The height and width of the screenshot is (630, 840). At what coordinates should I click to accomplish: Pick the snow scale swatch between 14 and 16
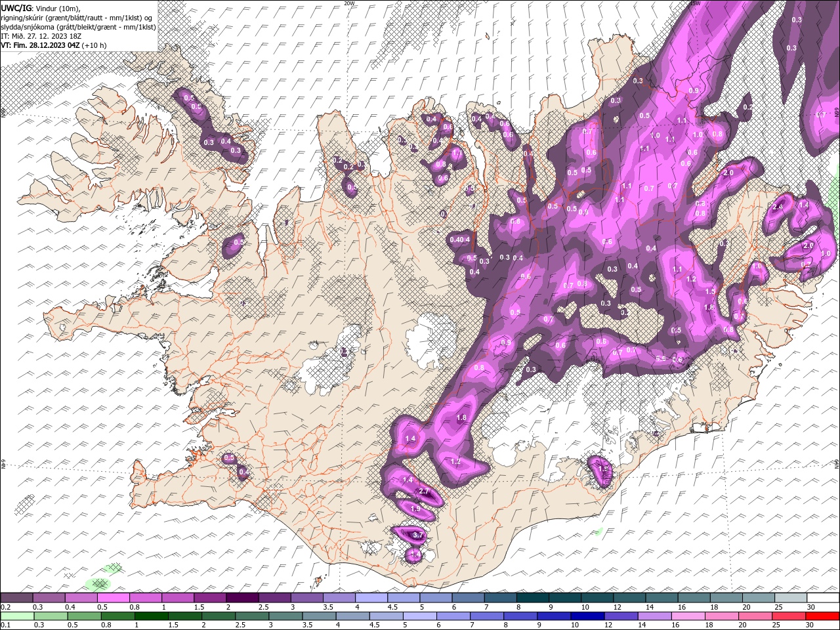[x=662, y=598]
